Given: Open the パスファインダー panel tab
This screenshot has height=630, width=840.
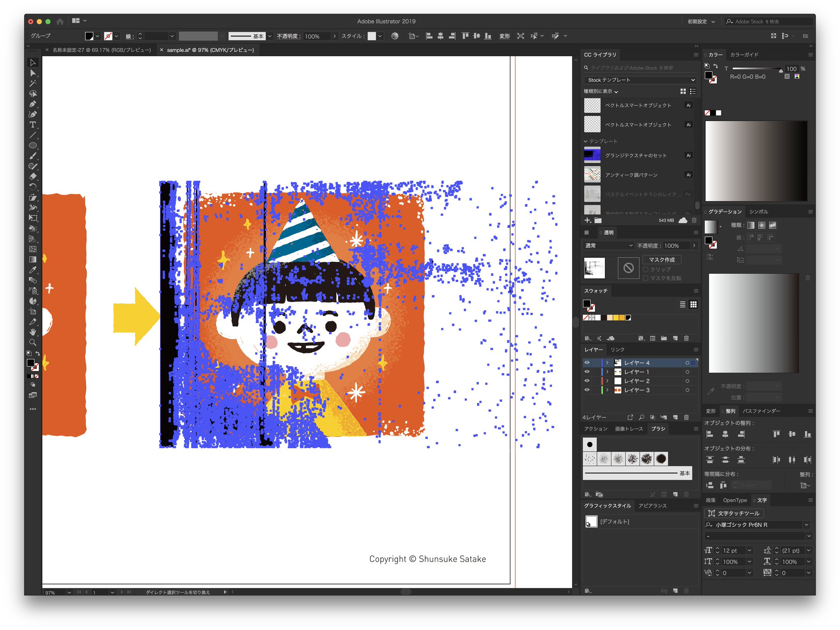Looking at the screenshot, I should click(x=761, y=411).
